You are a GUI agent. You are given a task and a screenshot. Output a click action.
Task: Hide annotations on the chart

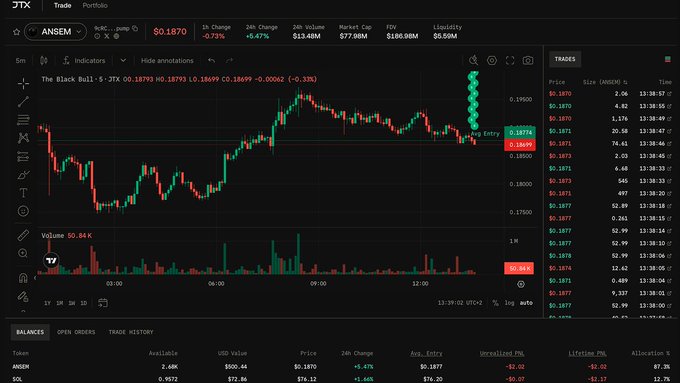(167, 61)
